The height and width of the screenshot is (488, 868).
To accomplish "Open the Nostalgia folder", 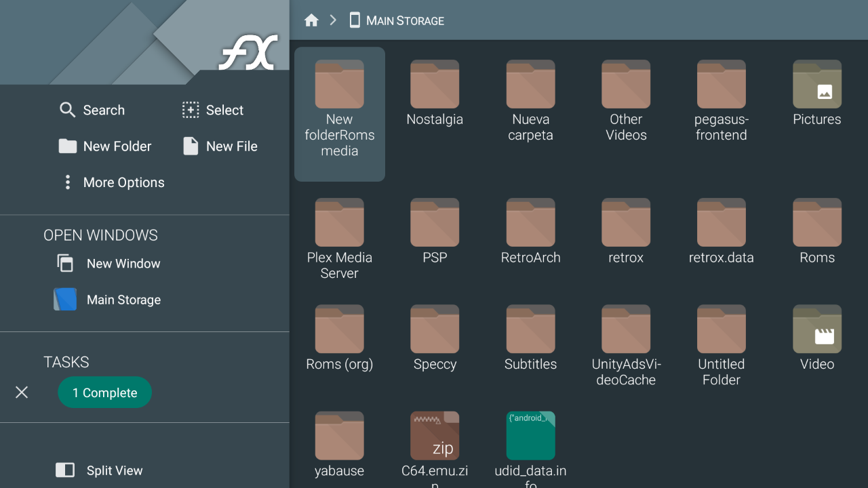I will [x=435, y=94].
